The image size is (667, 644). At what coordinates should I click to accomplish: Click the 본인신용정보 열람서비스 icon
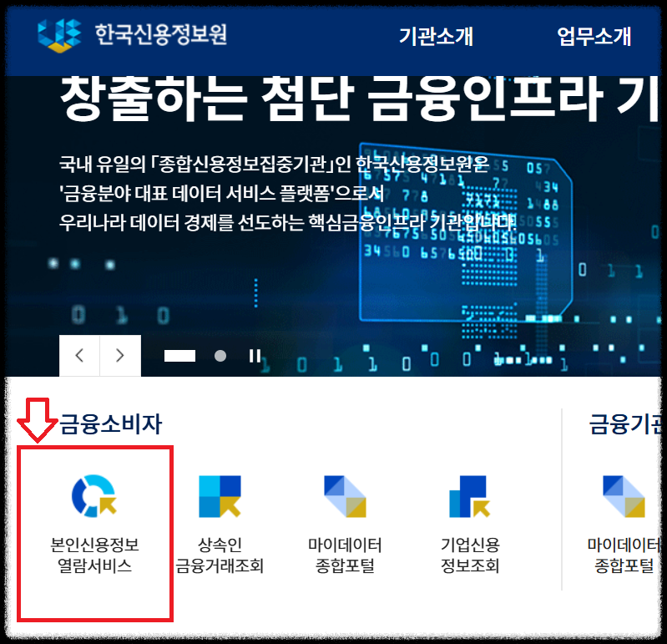94,496
